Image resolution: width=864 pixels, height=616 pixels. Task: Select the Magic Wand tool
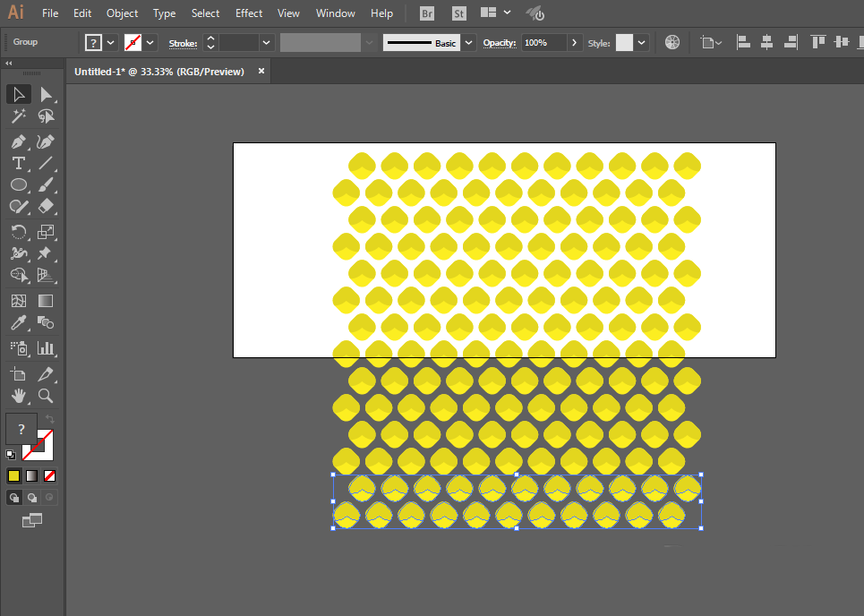tap(18, 116)
